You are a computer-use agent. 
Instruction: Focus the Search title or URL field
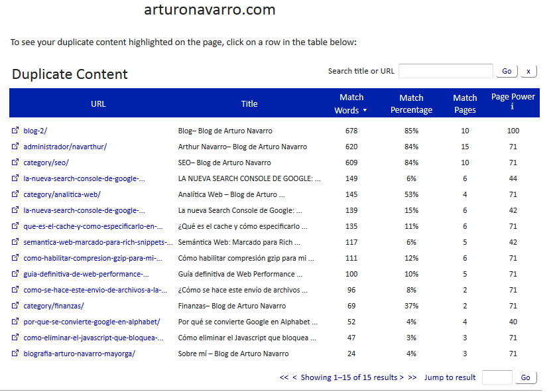(x=446, y=71)
